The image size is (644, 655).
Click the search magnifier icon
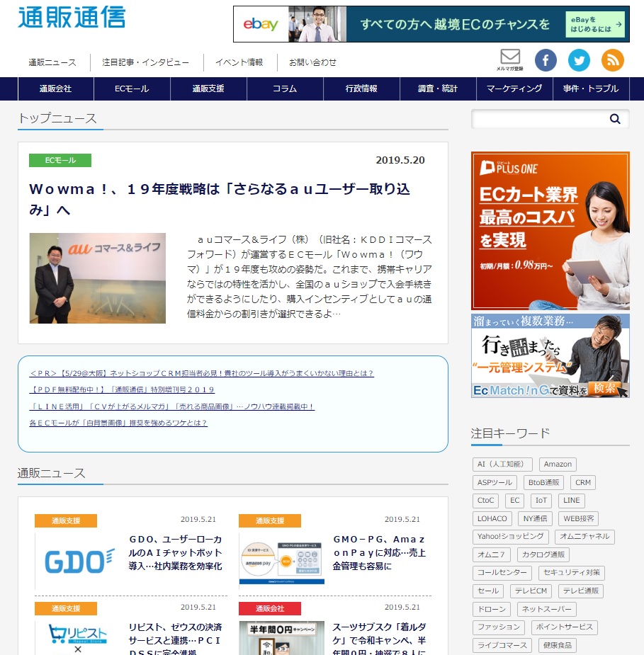(x=615, y=119)
